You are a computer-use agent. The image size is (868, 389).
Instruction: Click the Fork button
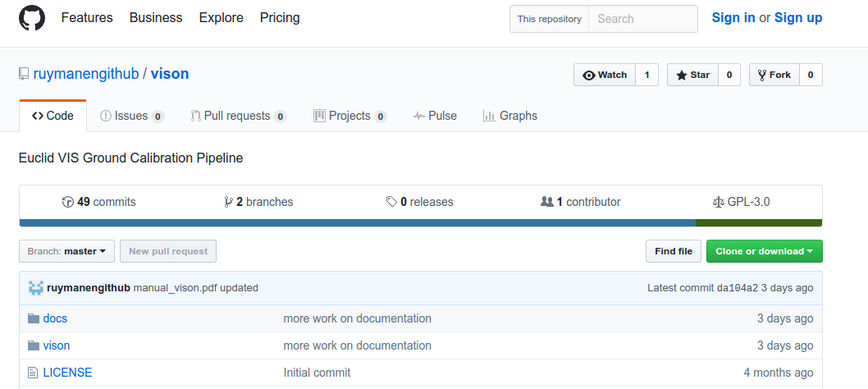(x=774, y=75)
